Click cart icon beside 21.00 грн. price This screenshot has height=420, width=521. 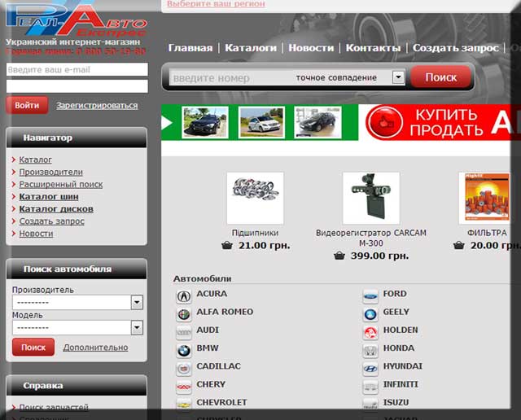click(x=227, y=245)
